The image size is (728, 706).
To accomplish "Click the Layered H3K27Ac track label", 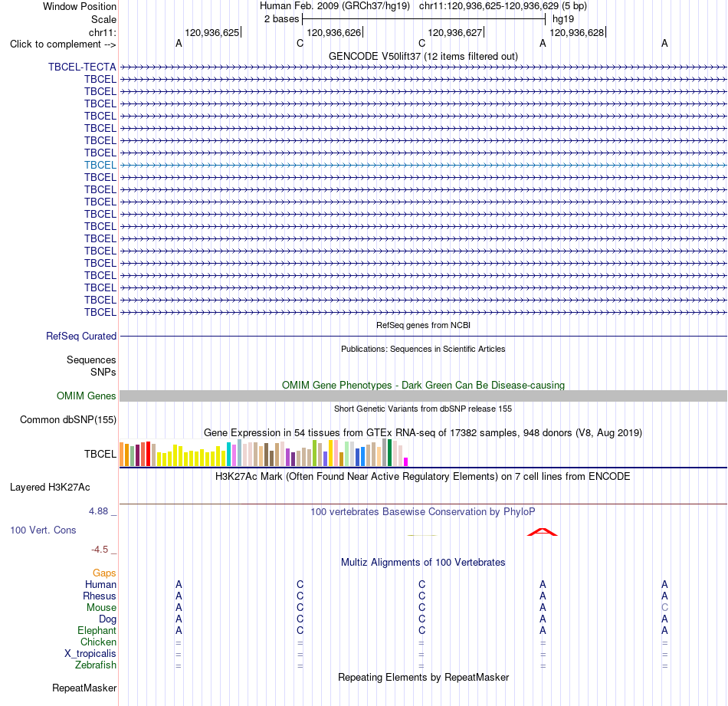I will tap(50, 488).
